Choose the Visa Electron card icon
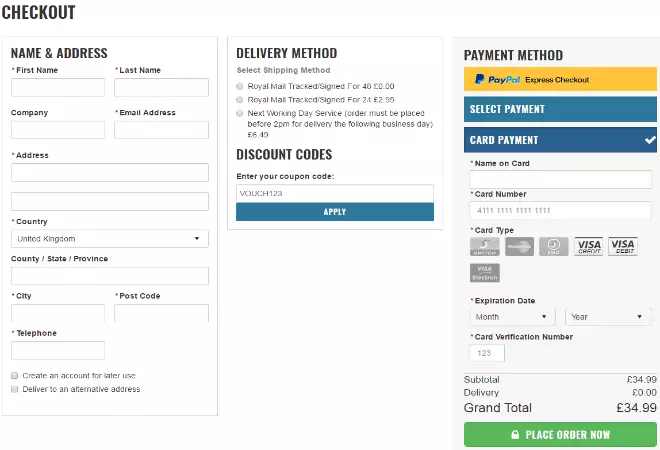The image size is (660, 450). (484, 273)
